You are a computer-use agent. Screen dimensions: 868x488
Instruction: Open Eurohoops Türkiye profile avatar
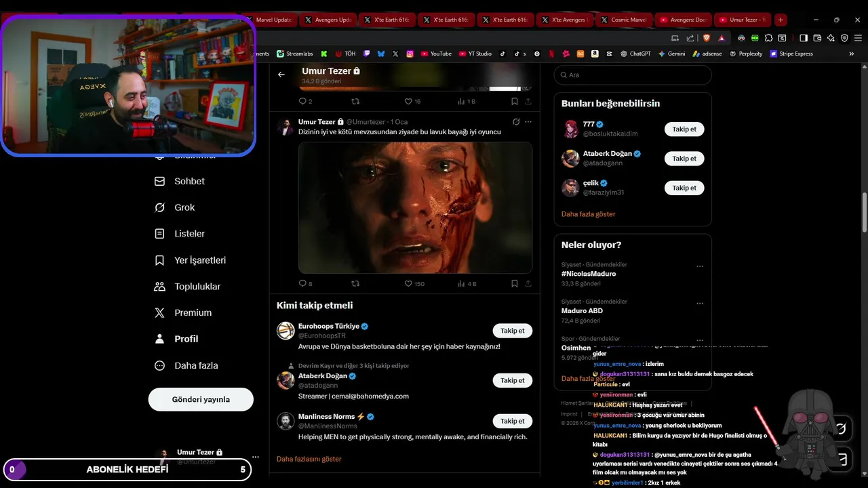tap(285, 331)
